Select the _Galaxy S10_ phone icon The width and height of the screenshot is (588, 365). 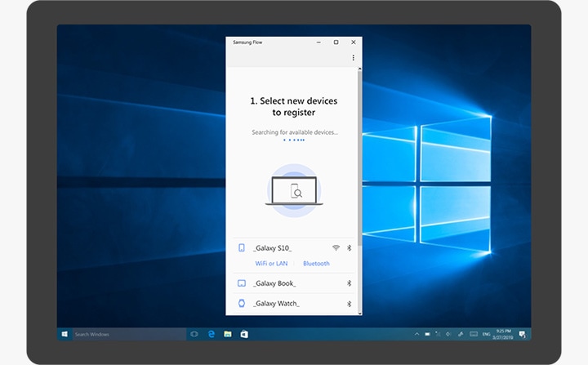tap(242, 247)
